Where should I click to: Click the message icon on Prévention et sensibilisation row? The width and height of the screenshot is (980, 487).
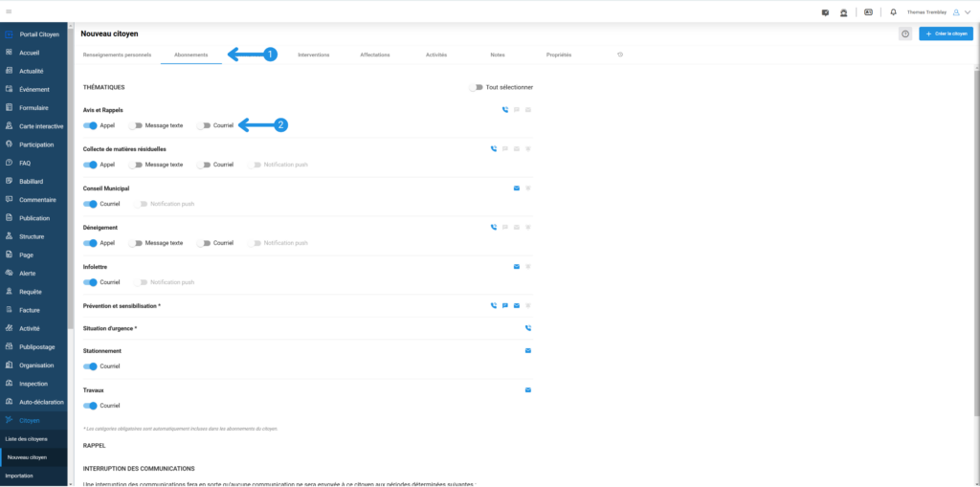(505, 306)
